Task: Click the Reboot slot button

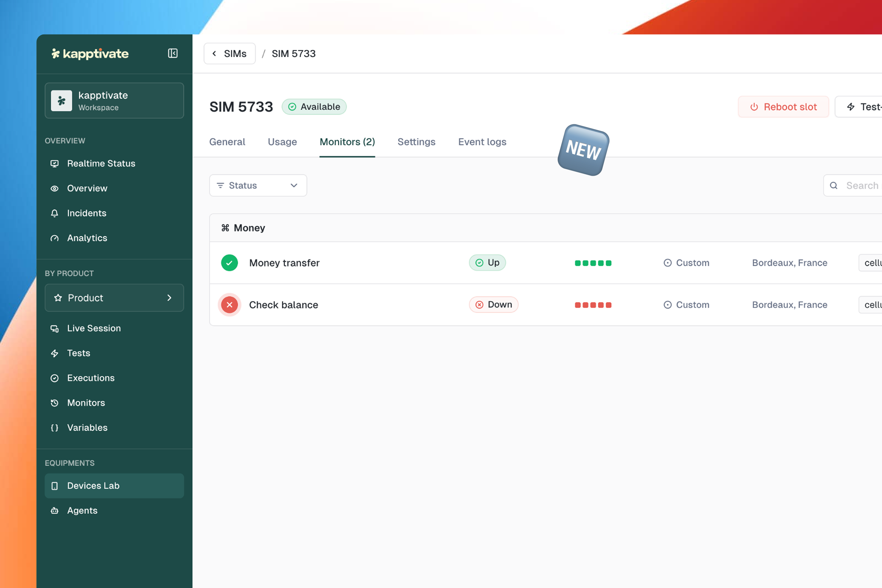Action: point(783,107)
